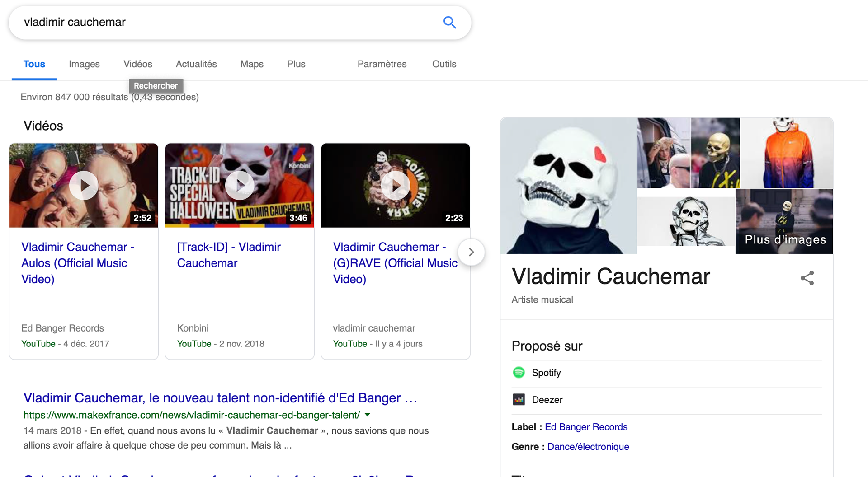
Task: Open the [Track-ID] - Vladimir Cauchemar link
Action: click(x=229, y=255)
